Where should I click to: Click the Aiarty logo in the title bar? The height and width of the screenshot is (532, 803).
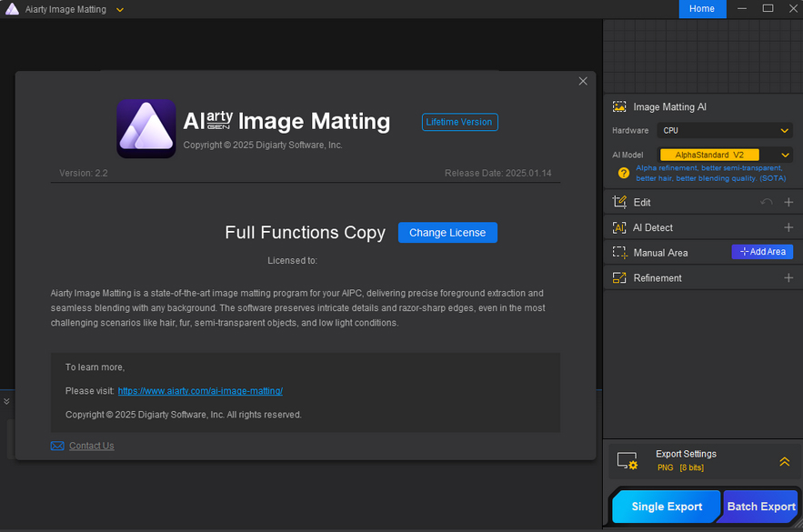tap(12, 9)
